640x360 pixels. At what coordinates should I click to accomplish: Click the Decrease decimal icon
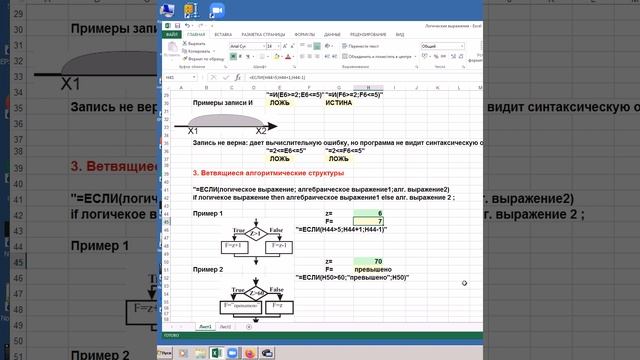tap(462, 56)
